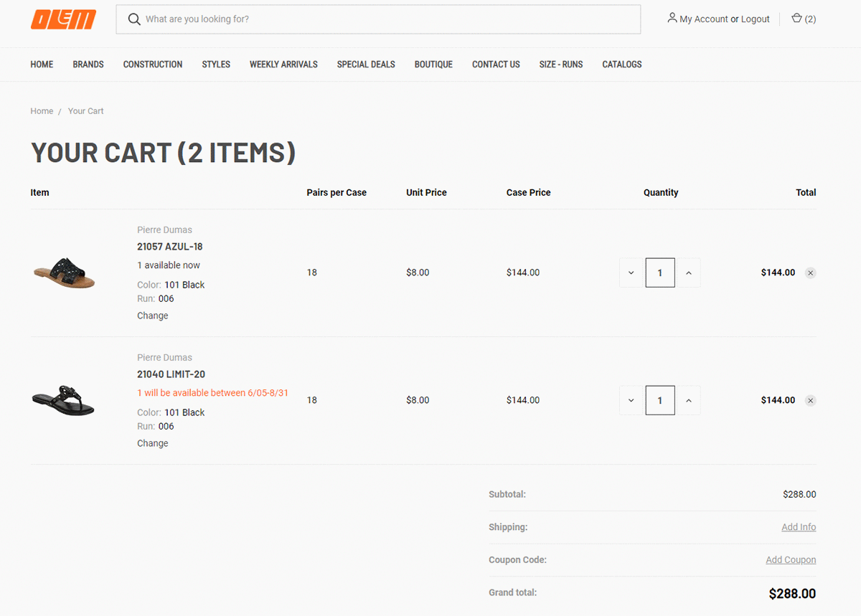Increase quantity for 21040 LIMIT-20

click(x=688, y=400)
